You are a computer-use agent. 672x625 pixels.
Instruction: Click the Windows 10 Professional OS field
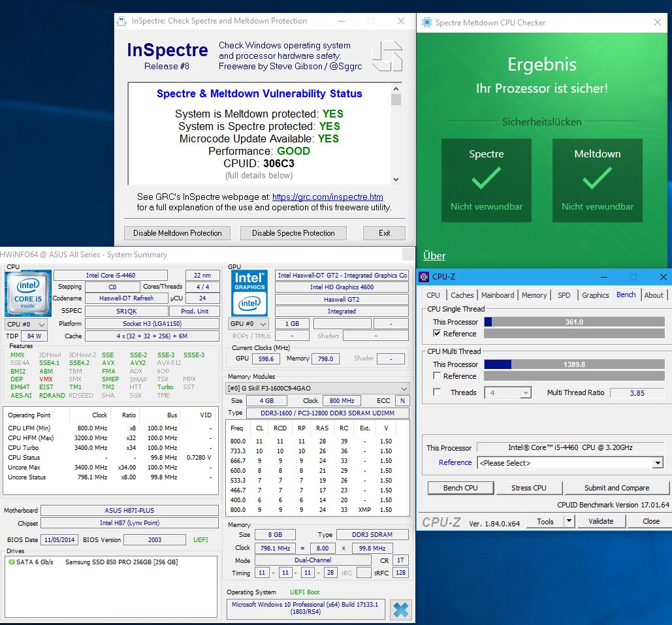(305, 608)
